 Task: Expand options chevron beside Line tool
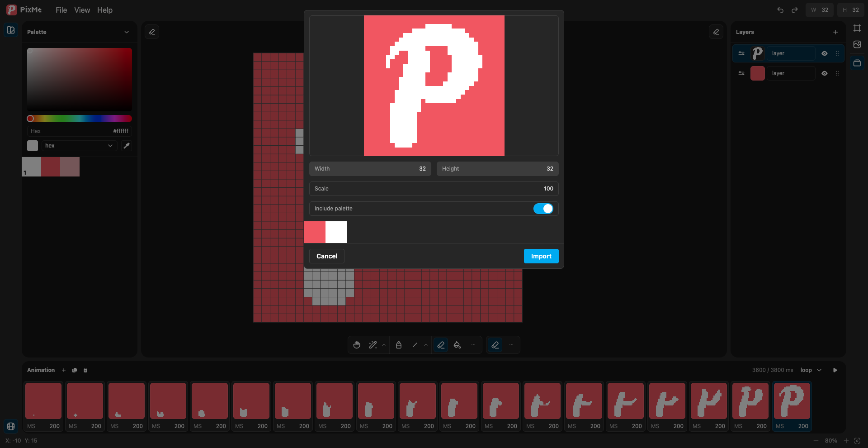point(426,345)
